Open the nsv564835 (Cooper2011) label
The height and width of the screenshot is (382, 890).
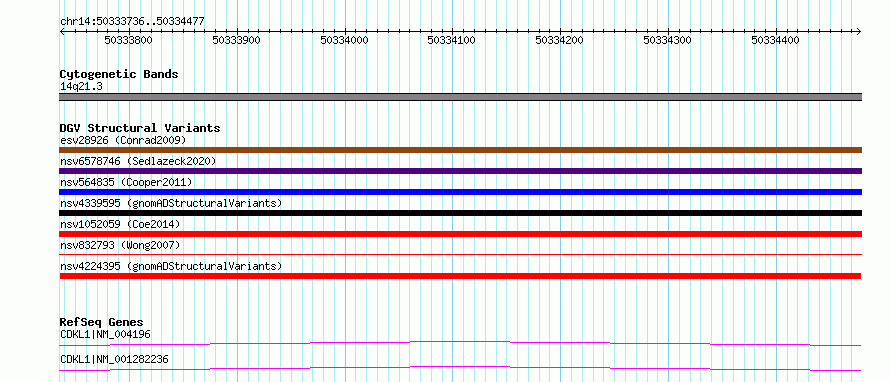pos(126,182)
